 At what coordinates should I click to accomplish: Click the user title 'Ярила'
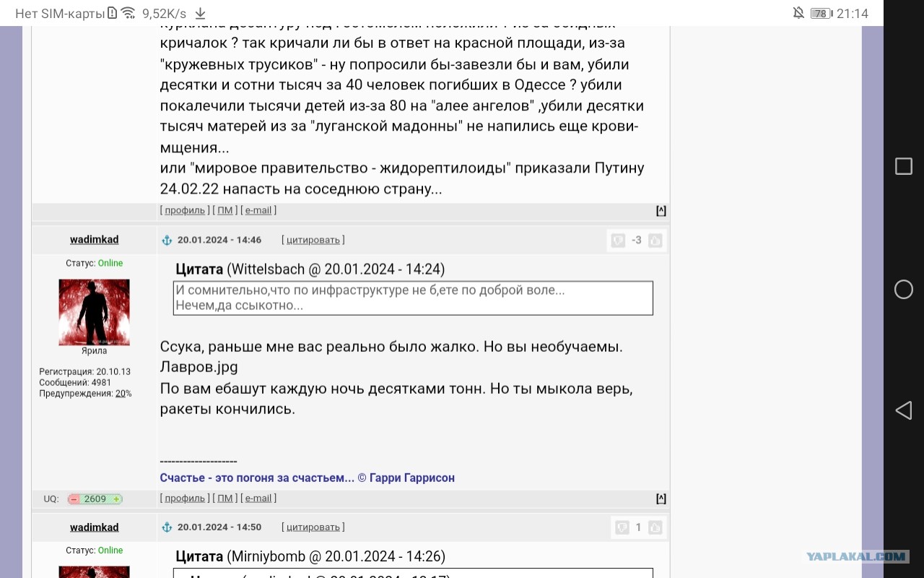(x=95, y=351)
